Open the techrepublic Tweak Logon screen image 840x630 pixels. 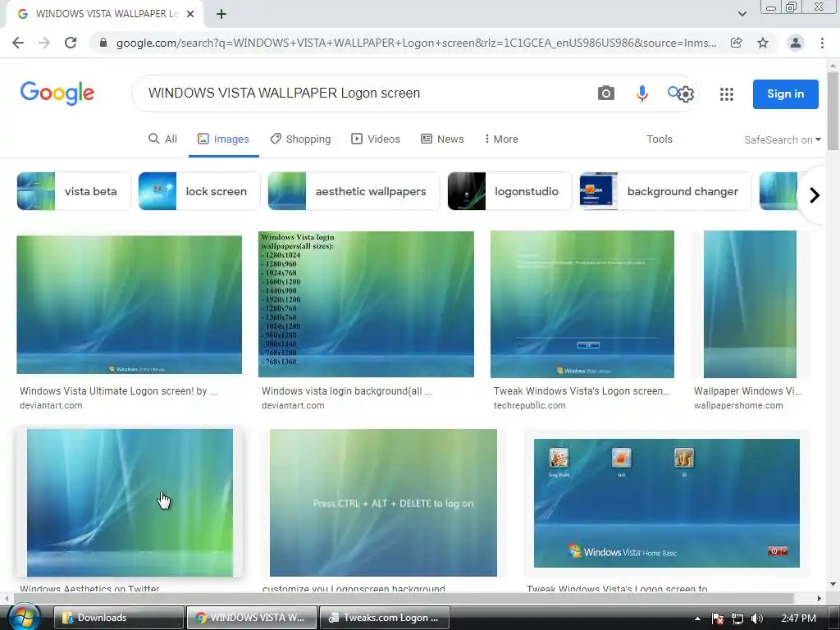582,304
